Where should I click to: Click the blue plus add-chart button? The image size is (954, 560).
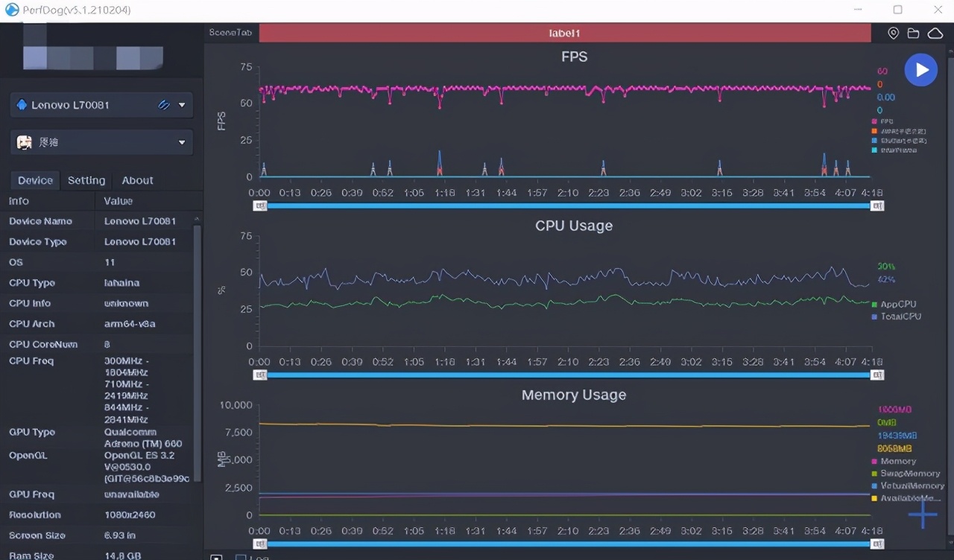[923, 515]
